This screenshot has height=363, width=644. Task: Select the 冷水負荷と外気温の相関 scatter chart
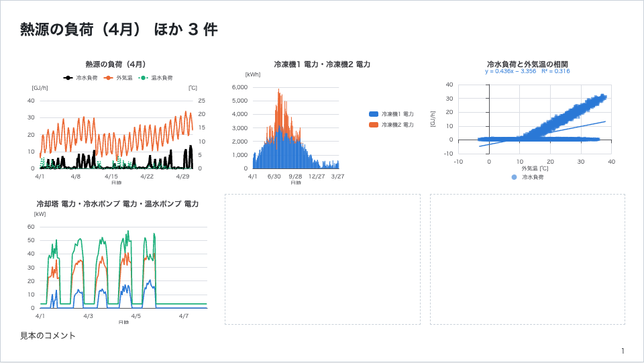[x=527, y=121]
